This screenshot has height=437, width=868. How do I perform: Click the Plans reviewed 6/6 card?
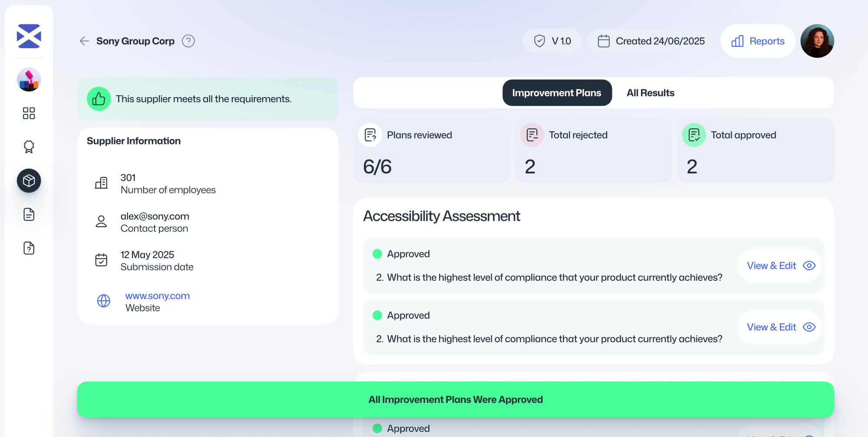pyautogui.click(x=431, y=151)
